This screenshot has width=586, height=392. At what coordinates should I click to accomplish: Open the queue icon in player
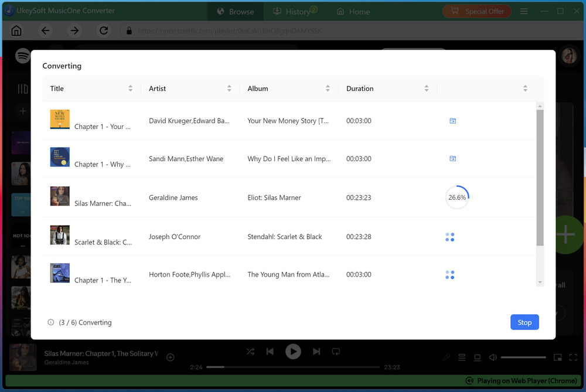pyautogui.click(x=462, y=357)
